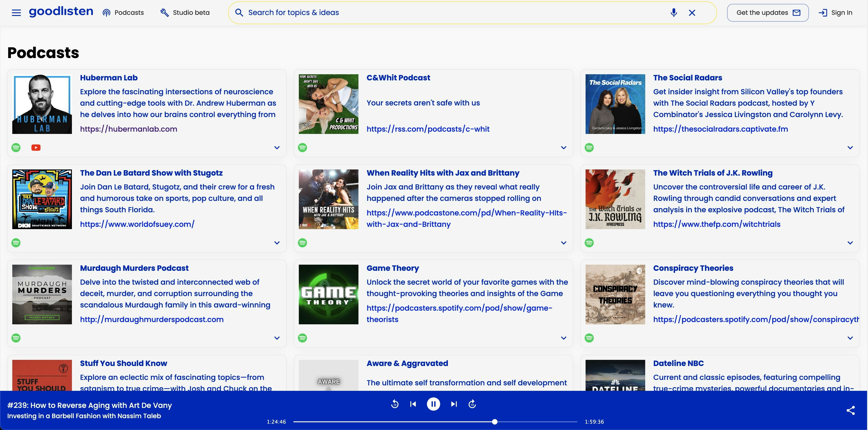
Task: Open Game Theory Spotify icon
Action: coord(302,338)
